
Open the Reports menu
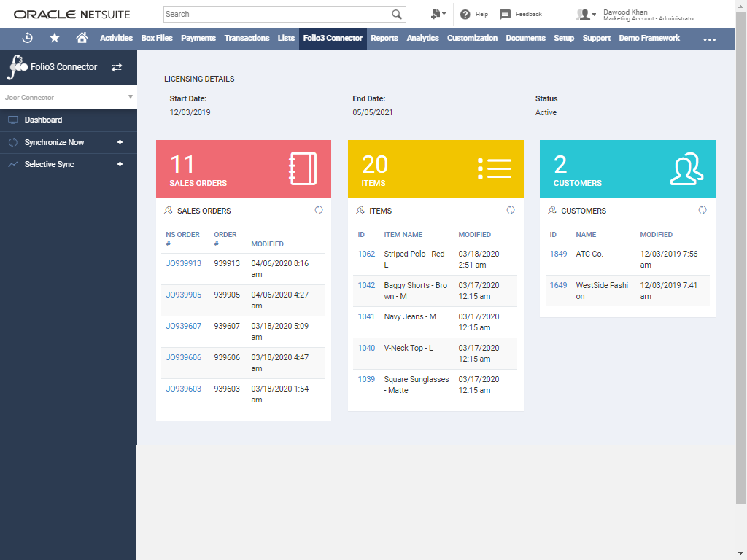point(384,38)
